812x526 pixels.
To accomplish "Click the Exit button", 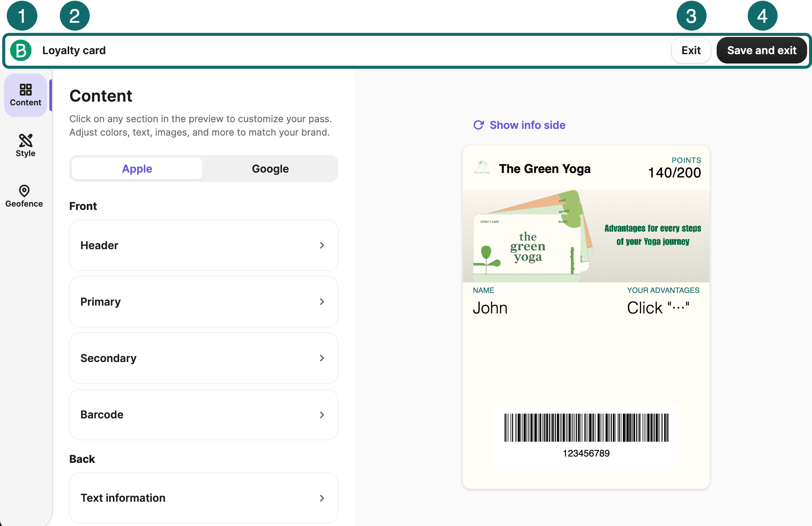I will (691, 50).
